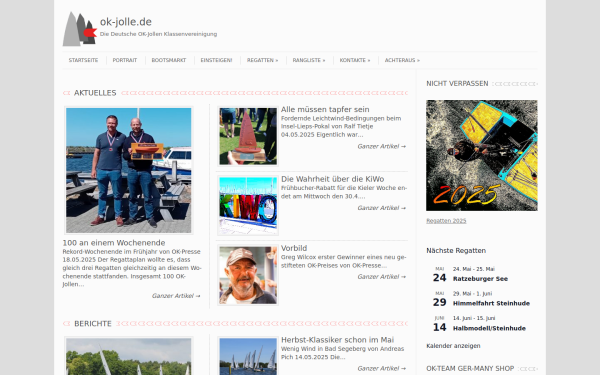Image resolution: width=600 pixels, height=375 pixels.
Task: Click the date range 24. Mai - 25. Mai
Action: 474,269
